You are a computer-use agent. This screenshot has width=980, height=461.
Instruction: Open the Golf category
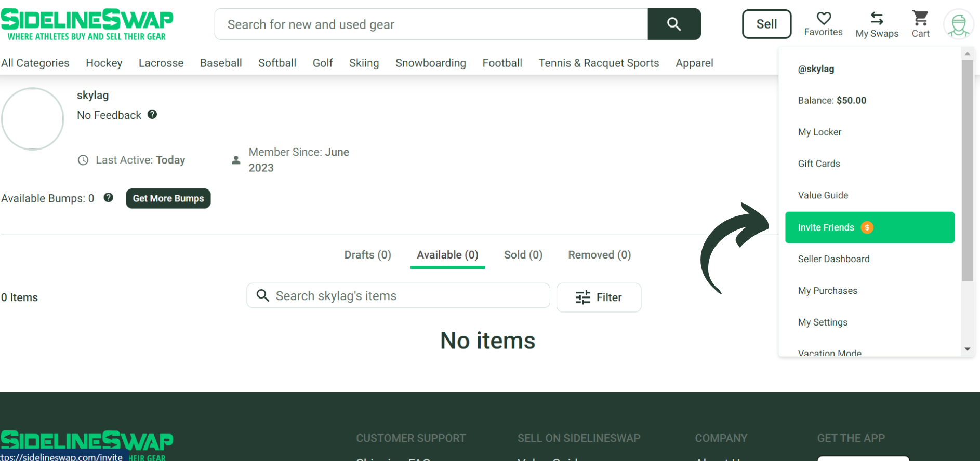[x=323, y=63]
